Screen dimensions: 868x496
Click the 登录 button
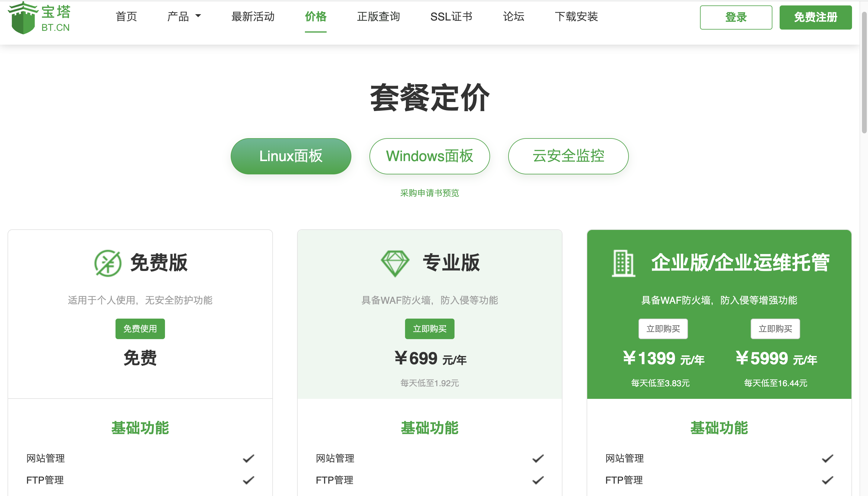[736, 17]
